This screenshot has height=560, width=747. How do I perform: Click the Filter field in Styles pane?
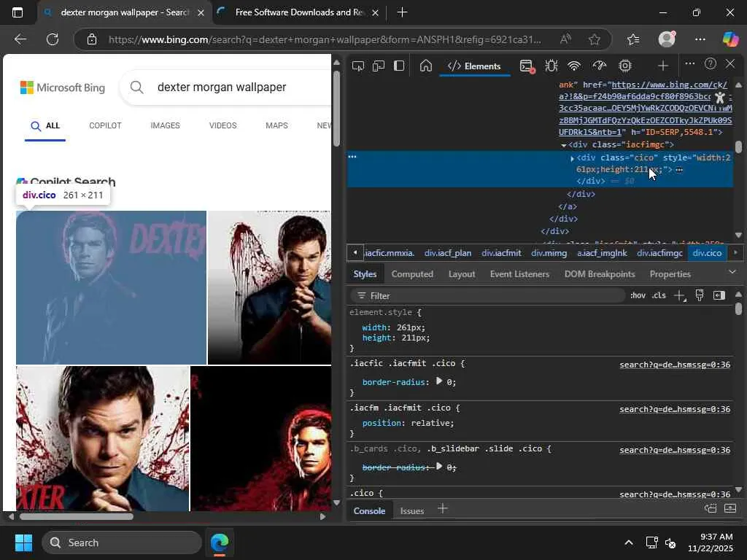[x=487, y=296]
